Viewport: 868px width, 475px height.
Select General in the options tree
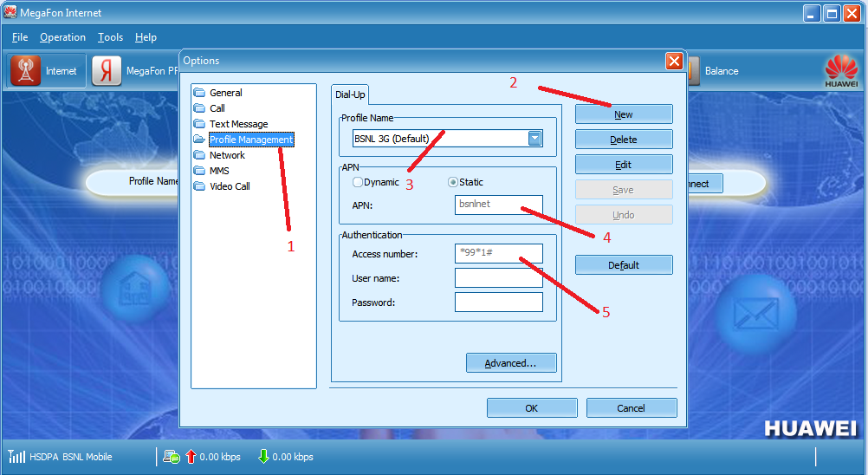[226, 93]
